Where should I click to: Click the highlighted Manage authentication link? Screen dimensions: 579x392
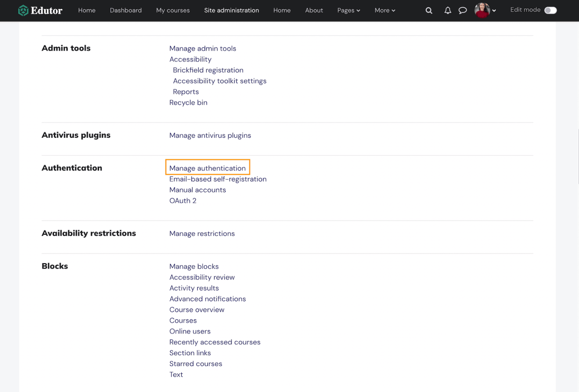(x=208, y=168)
